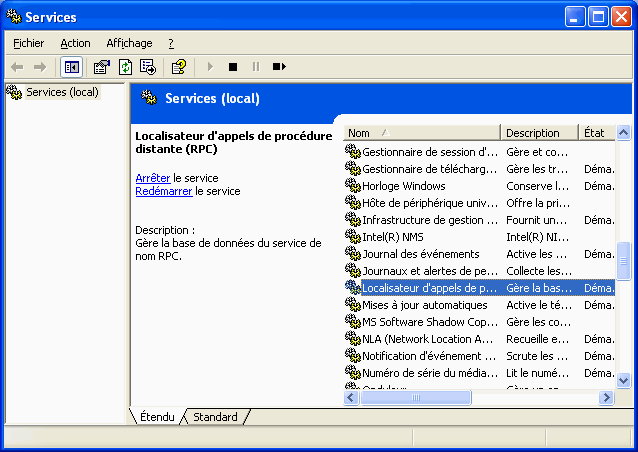Click the gear icon beside Journaux et alertes

353,271
